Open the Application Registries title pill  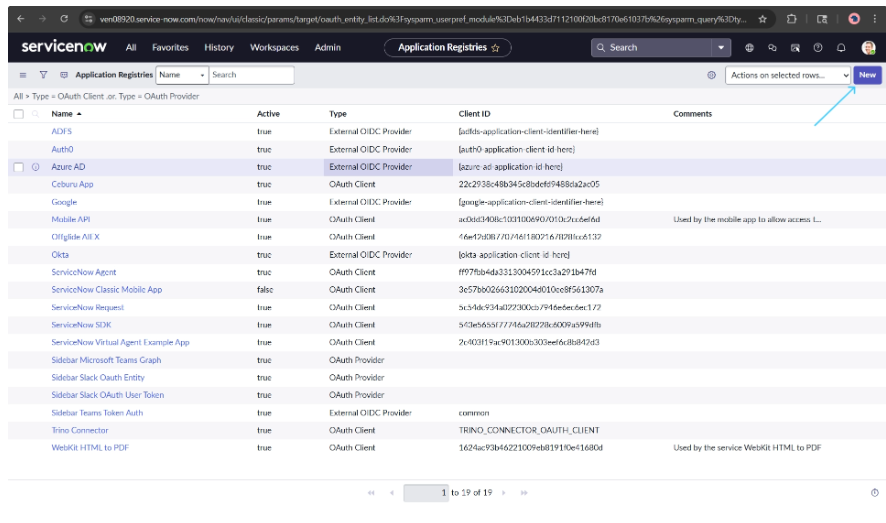point(448,48)
